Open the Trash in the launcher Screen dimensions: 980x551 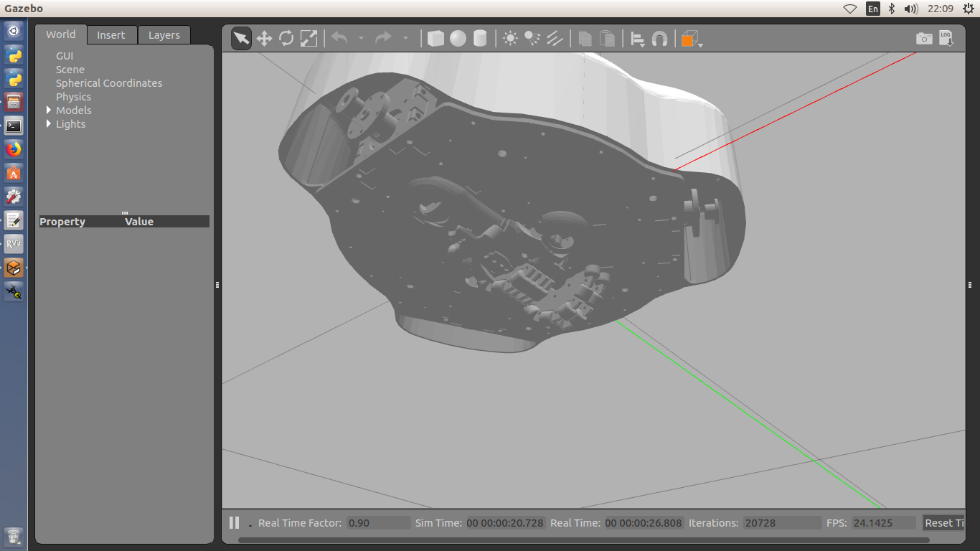(14, 535)
